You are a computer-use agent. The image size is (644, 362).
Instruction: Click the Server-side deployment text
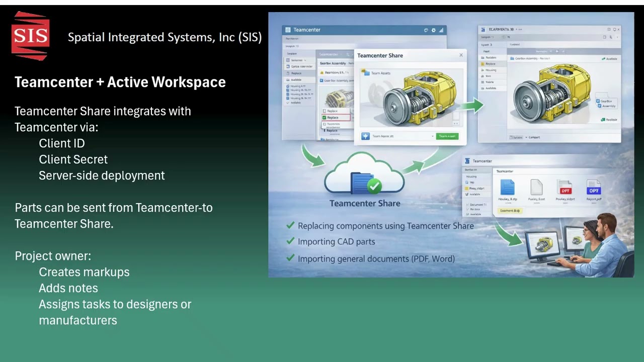coord(102,175)
